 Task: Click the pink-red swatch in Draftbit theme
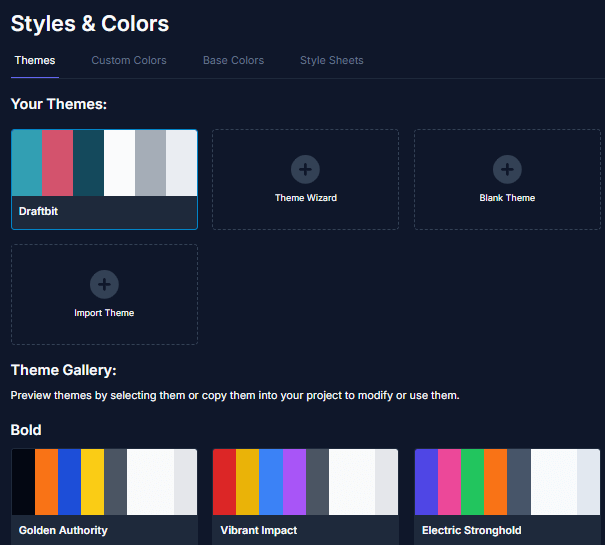click(57, 163)
